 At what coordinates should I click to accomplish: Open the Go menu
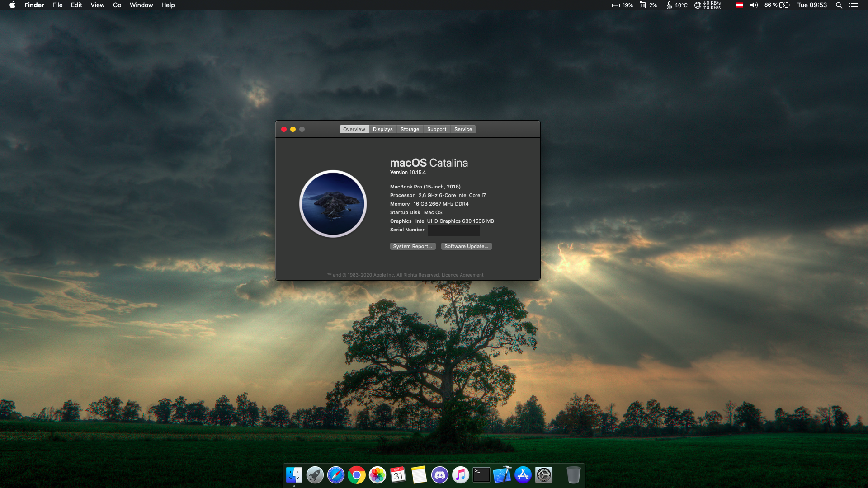[x=117, y=5]
